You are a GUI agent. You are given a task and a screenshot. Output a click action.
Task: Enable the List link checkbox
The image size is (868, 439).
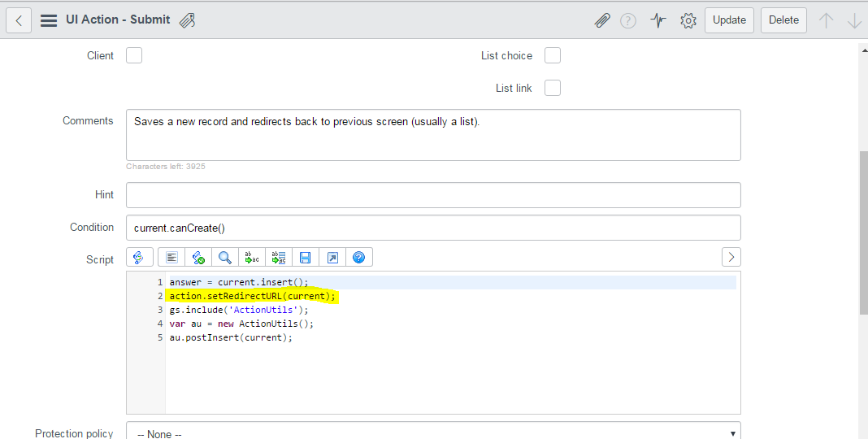click(553, 88)
